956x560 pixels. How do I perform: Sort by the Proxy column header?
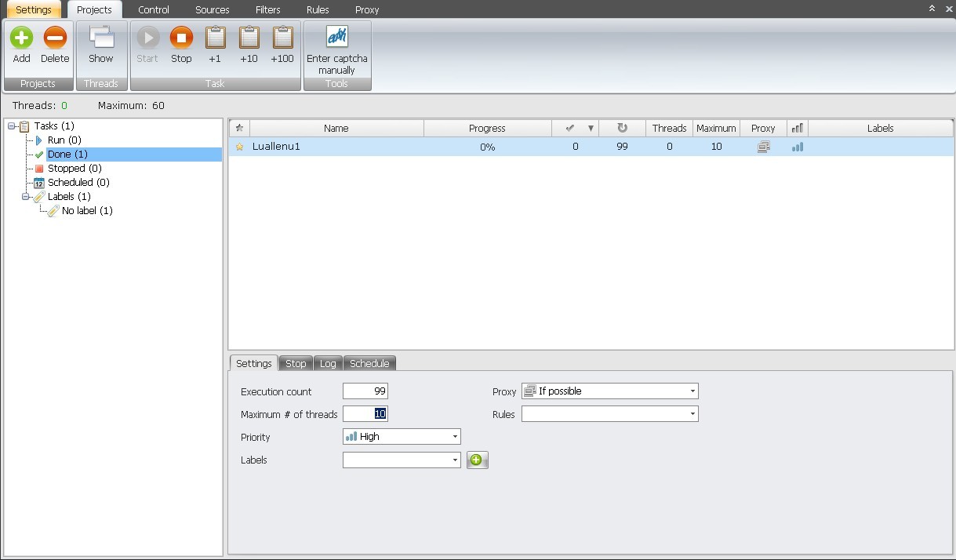pos(763,128)
